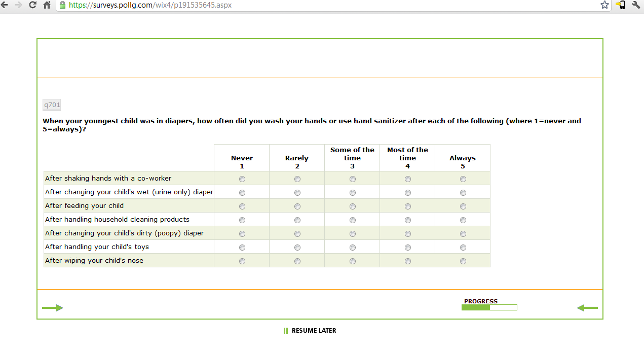The width and height of the screenshot is (644, 350).
Task: Click the yellow arrow extension icon
Action: [621, 5]
